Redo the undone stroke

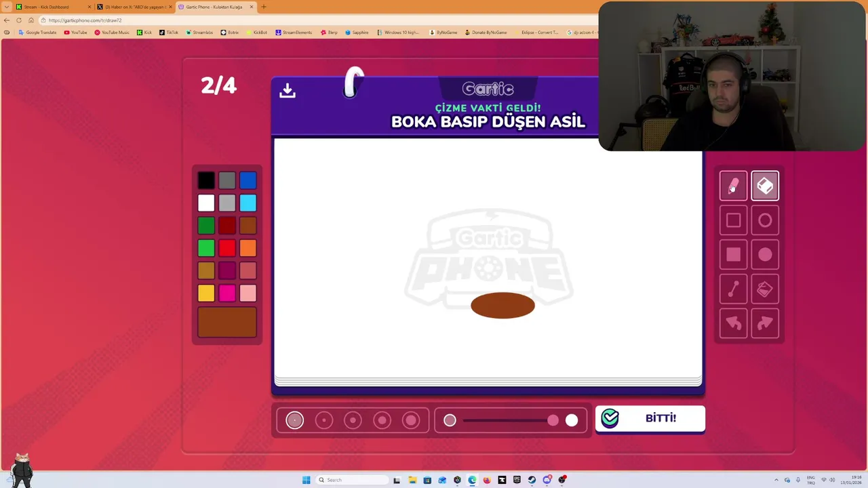(x=765, y=324)
